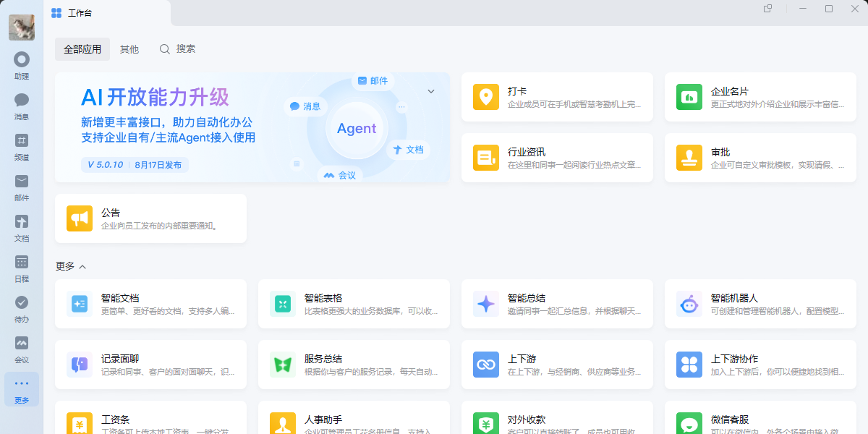Open the 微信客服 customer service icon
This screenshot has width=868, height=434.
click(x=689, y=423)
